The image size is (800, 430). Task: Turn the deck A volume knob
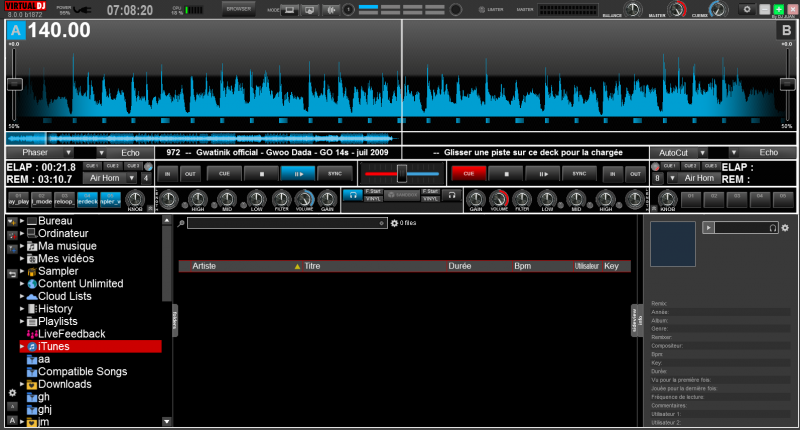click(x=304, y=199)
